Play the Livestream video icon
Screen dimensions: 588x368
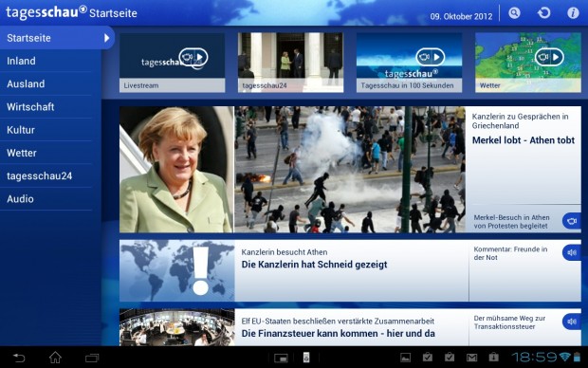193,57
